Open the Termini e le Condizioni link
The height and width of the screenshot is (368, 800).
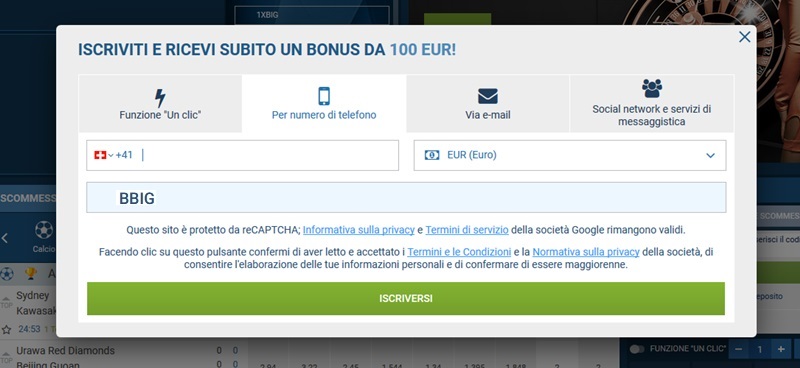(459, 252)
